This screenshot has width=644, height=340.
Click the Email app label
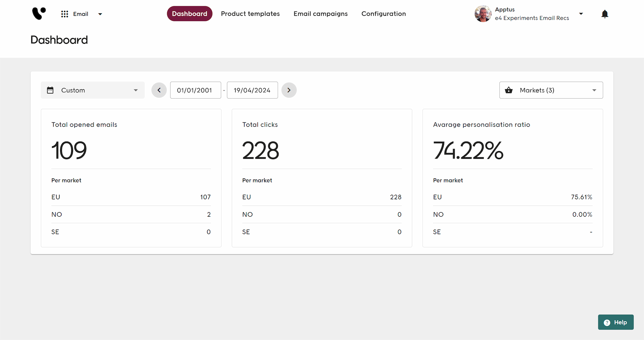click(80, 14)
